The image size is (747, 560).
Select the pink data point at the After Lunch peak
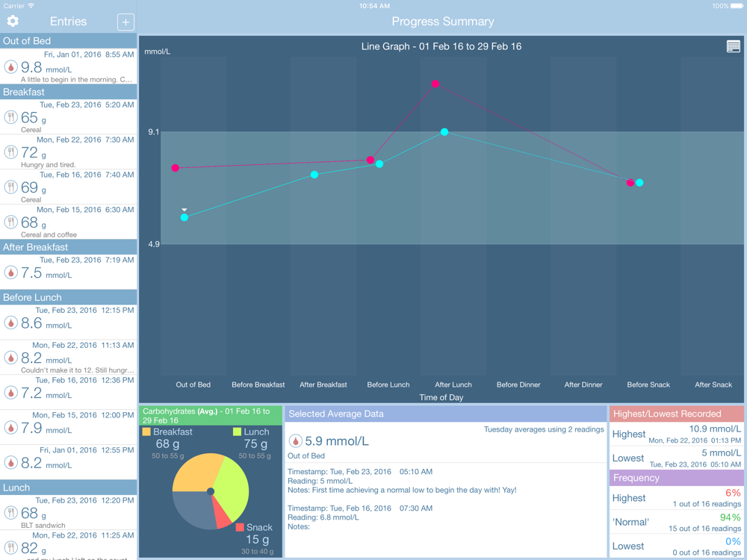click(x=436, y=84)
